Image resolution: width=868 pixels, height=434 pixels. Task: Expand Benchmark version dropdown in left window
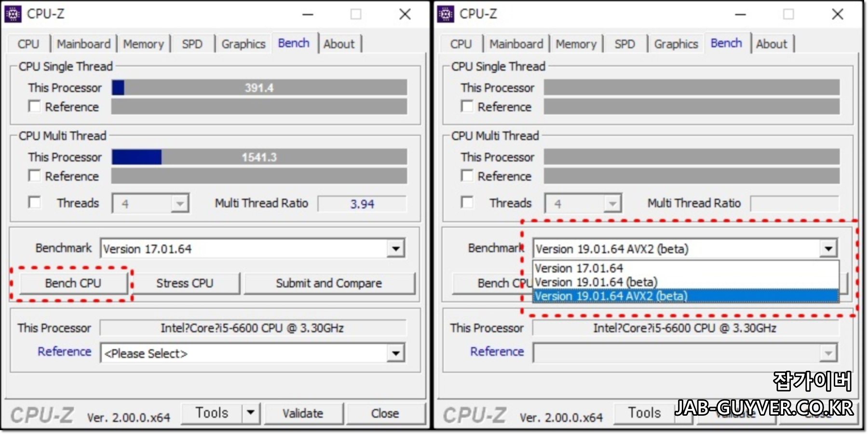[x=396, y=249]
